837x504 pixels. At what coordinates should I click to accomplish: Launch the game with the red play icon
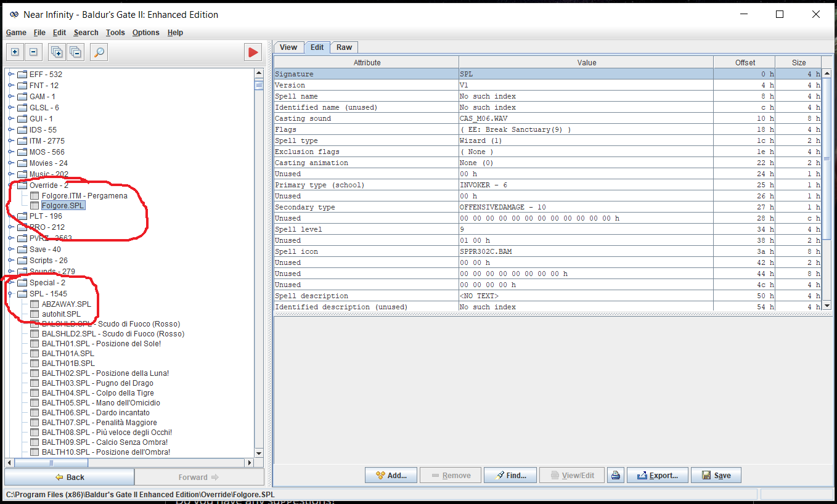[253, 52]
